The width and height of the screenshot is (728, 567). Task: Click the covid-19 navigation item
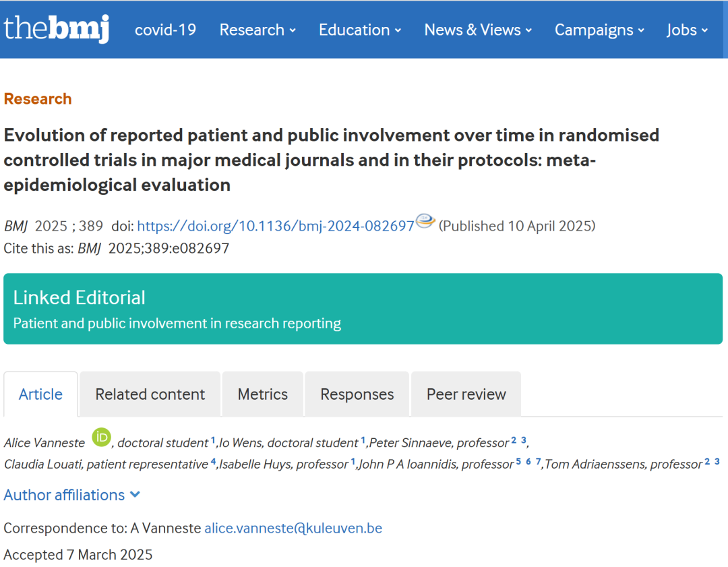(x=165, y=30)
